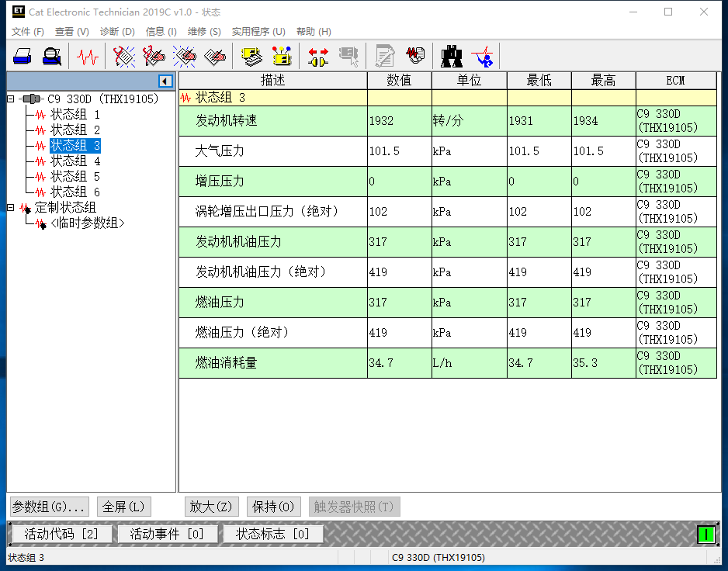Image resolution: width=728 pixels, height=571 pixels.
Task: Collapse the C9 330D (THX19105) tree node
Action: click(x=10, y=99)
